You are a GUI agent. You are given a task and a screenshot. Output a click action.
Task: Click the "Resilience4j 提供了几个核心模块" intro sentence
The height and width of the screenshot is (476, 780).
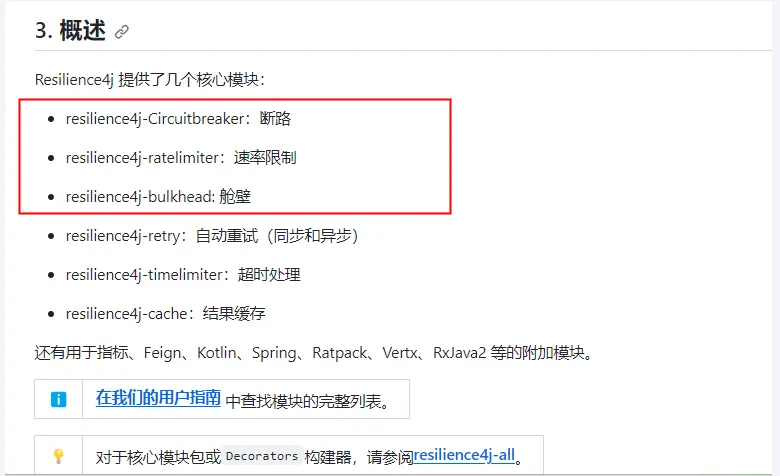(x=149, y=80)
